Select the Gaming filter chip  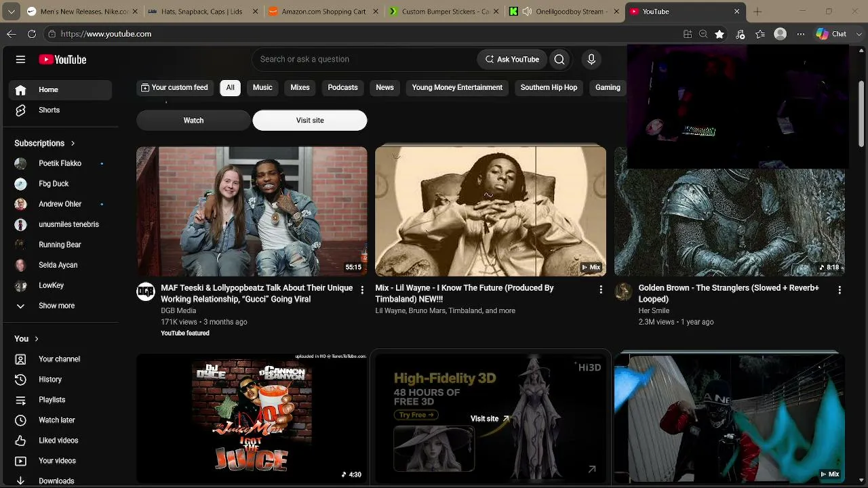[608, 87]
